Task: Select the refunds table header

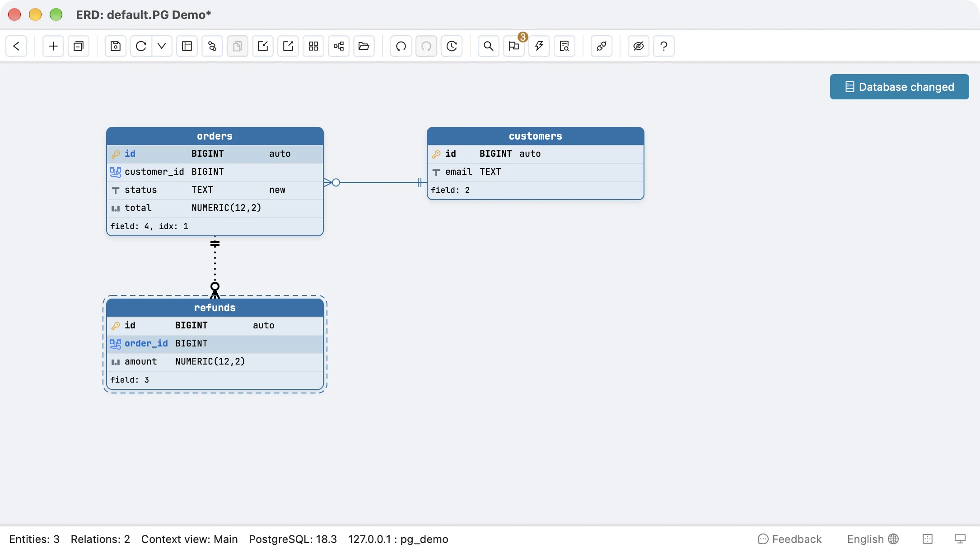Action: (215, 308)
